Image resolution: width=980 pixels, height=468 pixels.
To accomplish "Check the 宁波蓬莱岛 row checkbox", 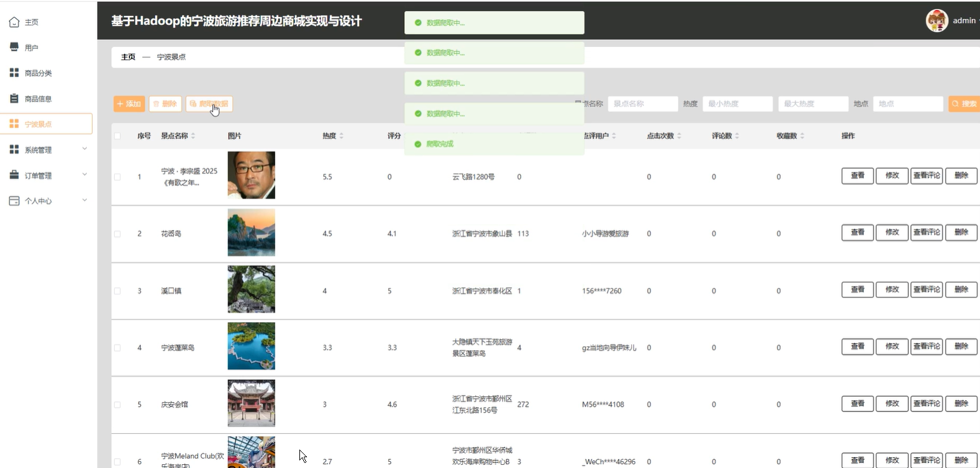I will 117,348.
